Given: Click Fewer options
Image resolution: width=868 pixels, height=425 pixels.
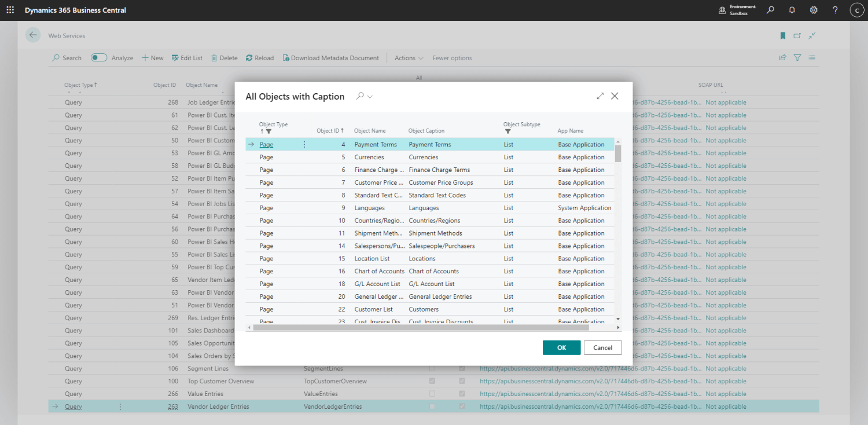Looking at the screenshot, I should (452, 58).
